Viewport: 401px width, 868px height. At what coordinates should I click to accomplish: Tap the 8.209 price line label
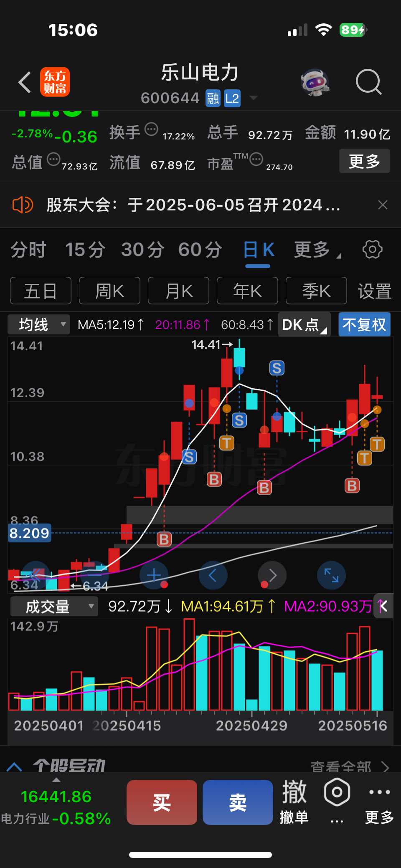coord(30,533)
